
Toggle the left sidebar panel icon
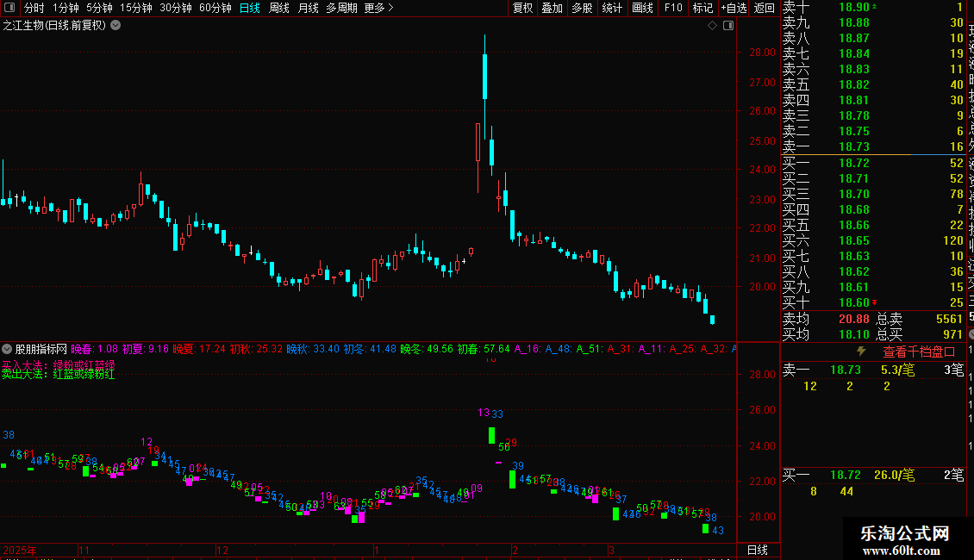9,8
